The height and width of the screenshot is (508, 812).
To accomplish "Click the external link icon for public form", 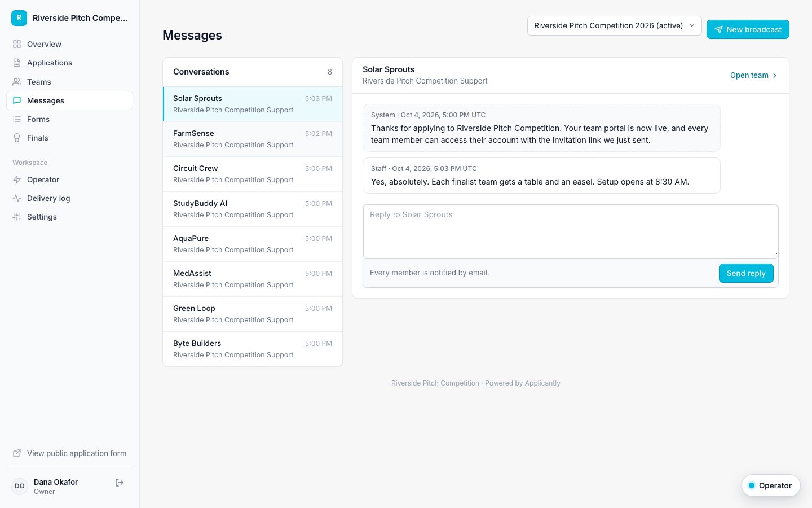I will [17, 453].
